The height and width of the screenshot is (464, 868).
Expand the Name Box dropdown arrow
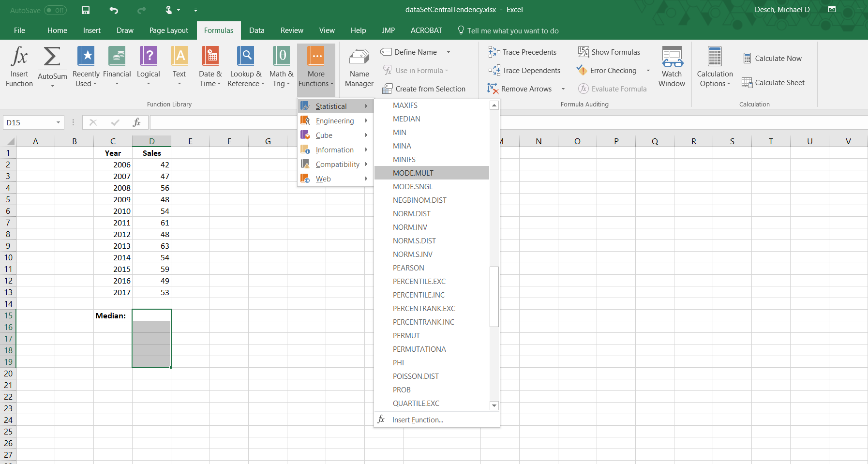pos(58,123)
